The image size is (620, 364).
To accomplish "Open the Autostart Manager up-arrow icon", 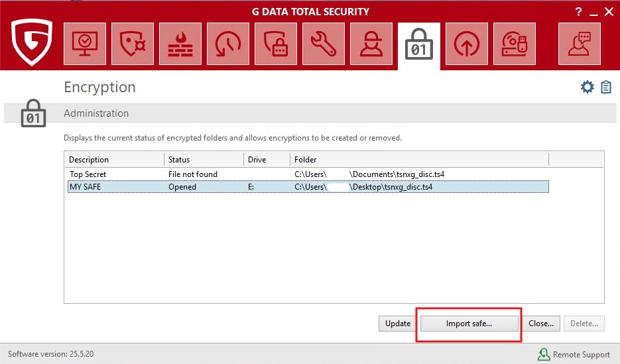I will [467, 44].
